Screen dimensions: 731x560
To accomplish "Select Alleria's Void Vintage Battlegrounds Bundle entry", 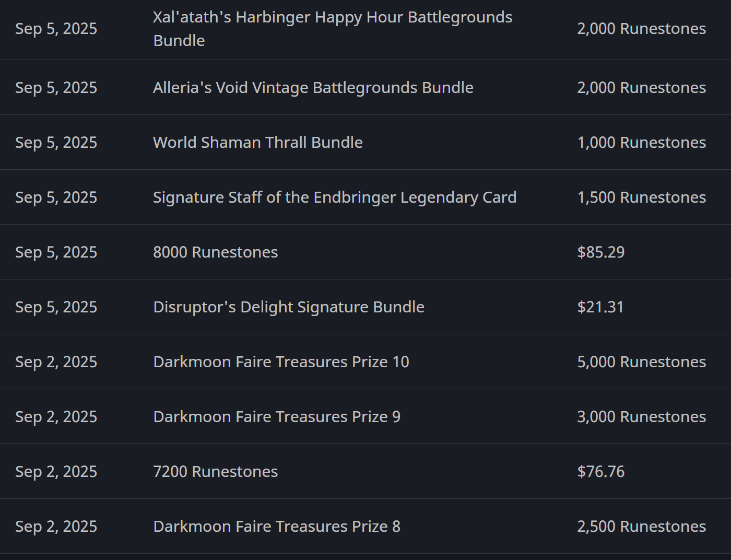I will (313, 88).
